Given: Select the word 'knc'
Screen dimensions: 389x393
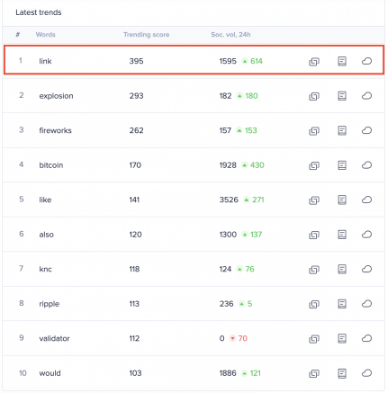Looking at the screenshot, I should [45, 269].
